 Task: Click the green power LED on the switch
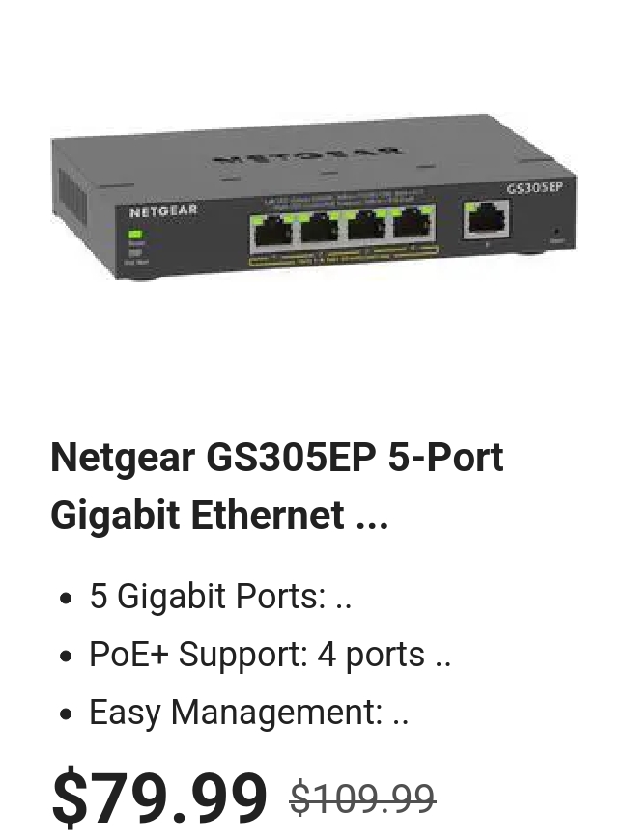click(x=135, y=234)
